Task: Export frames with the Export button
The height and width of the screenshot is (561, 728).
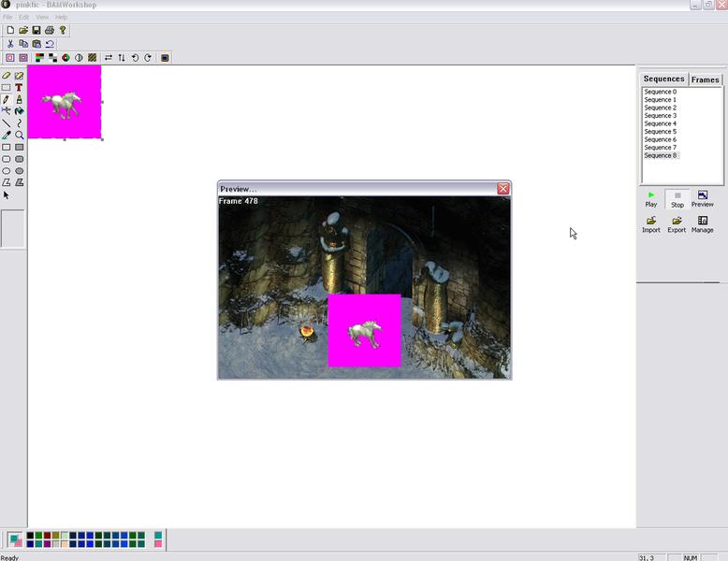Action: (677, 224)
